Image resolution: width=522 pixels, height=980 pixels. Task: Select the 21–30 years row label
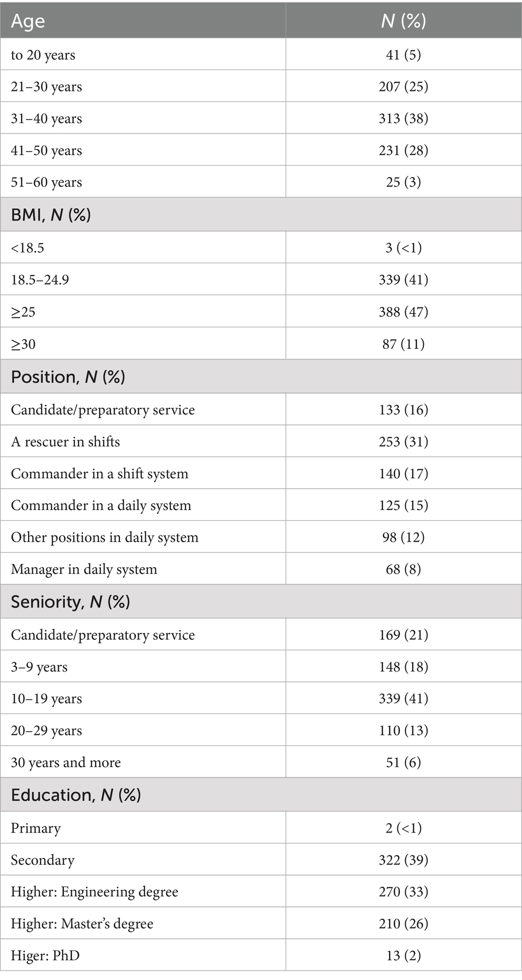46,87
